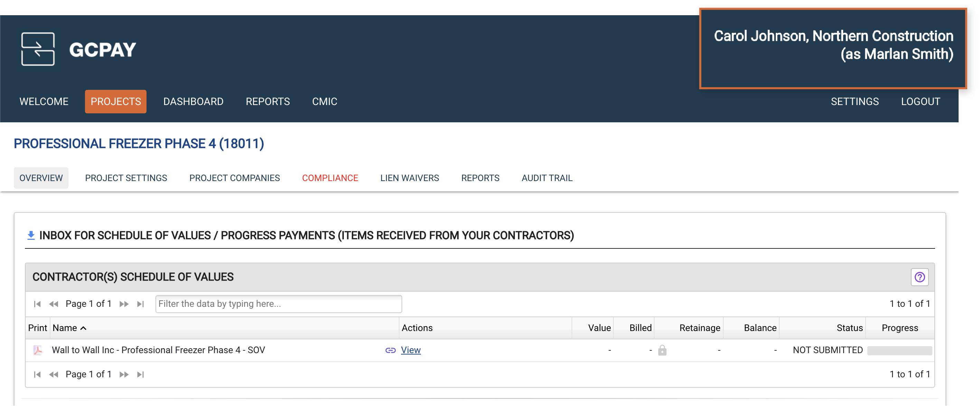
Task: Click the progress bar for Wall to Wall
Action: pos(899,350)
